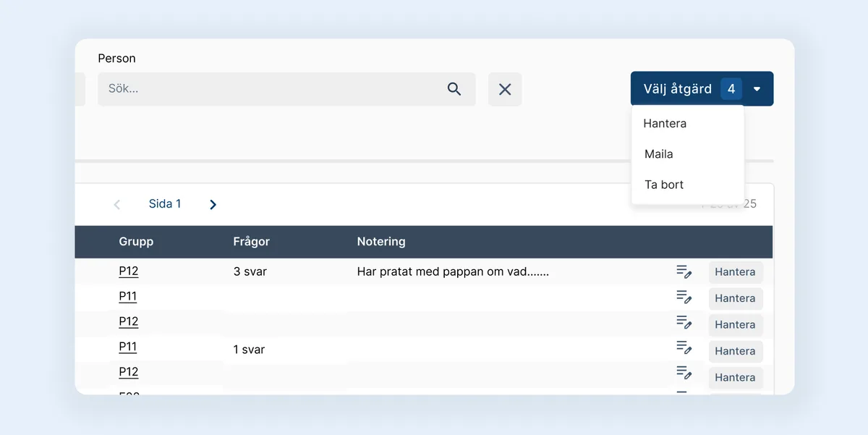The width and height of the screenshot is (868, 435).
Task: Click Hantera button in second row P11
Action: click(x=735, y=298)
